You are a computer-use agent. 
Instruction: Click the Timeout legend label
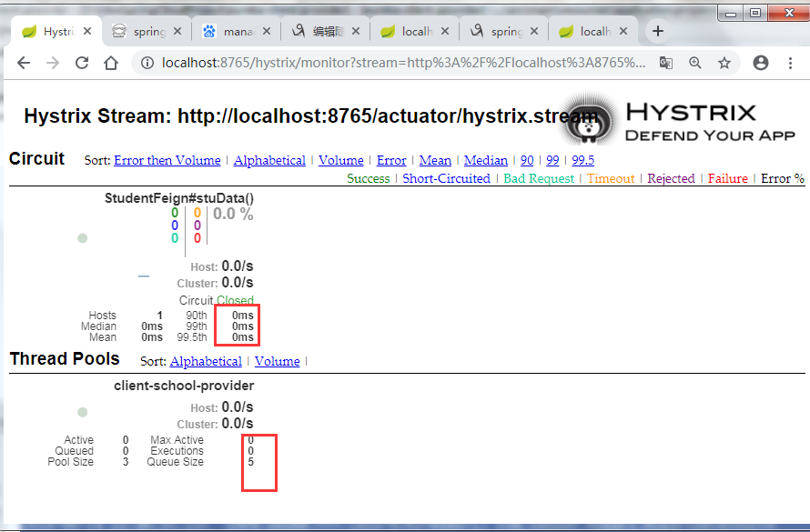point(611,178)
